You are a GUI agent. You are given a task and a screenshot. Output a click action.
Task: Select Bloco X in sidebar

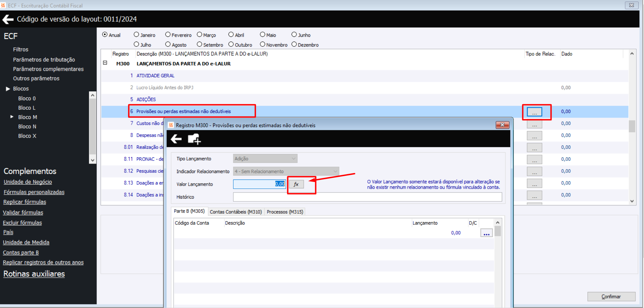pos(27,136)
